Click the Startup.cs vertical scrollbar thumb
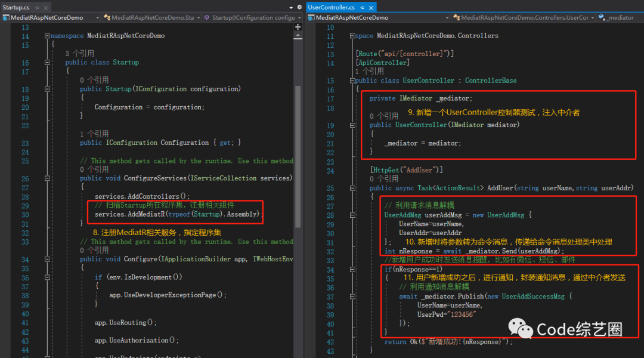 pyautogui.click(x=298, y=156)
